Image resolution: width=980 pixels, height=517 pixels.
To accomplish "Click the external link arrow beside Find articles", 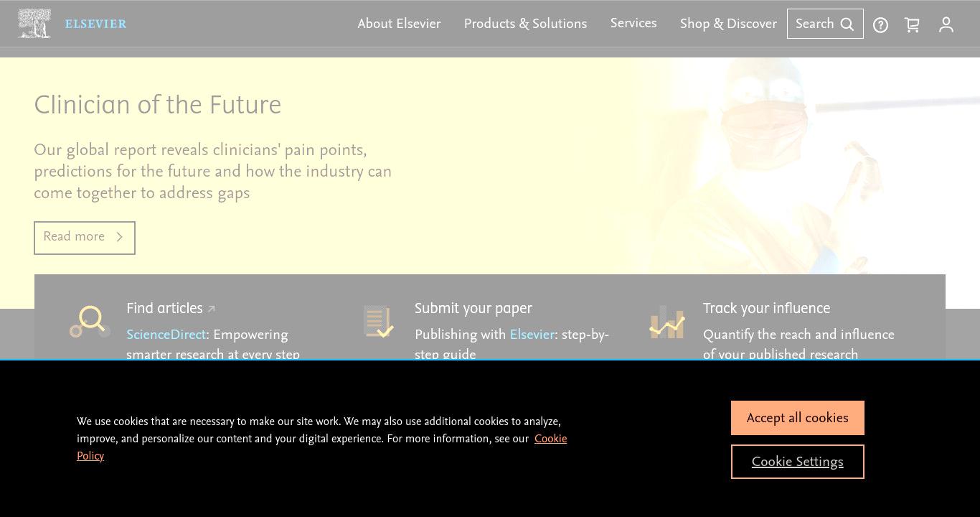I will (x=211, y=309).
